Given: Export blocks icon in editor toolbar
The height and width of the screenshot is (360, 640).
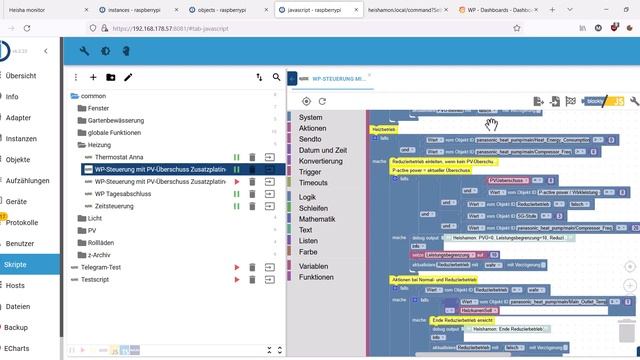Looking at the screenshot, I should [x=538, y=101].
